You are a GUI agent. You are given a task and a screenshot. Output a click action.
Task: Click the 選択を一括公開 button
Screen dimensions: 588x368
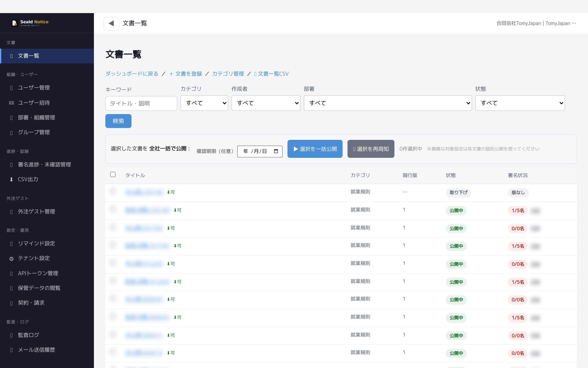pos(315,149)
